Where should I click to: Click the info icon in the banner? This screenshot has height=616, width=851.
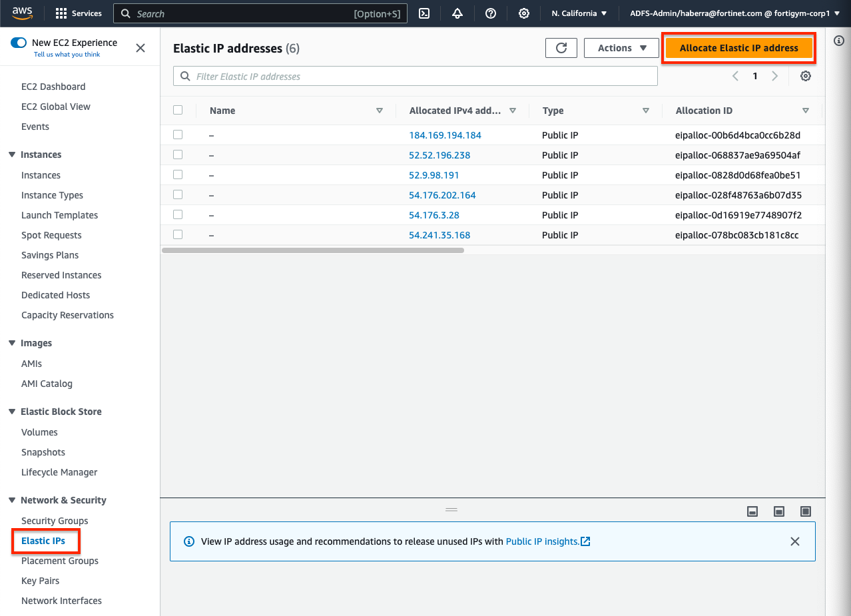189,541
